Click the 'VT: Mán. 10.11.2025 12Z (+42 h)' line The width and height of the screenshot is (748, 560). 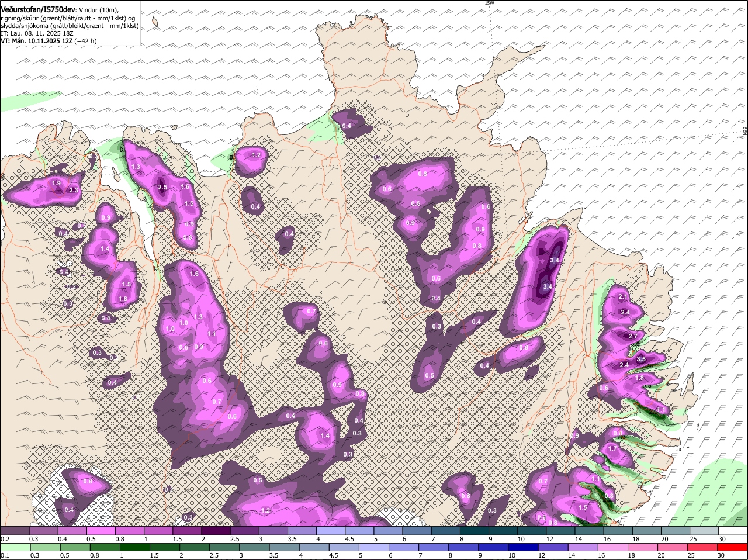pyautogui.click(x=49, y=41)
